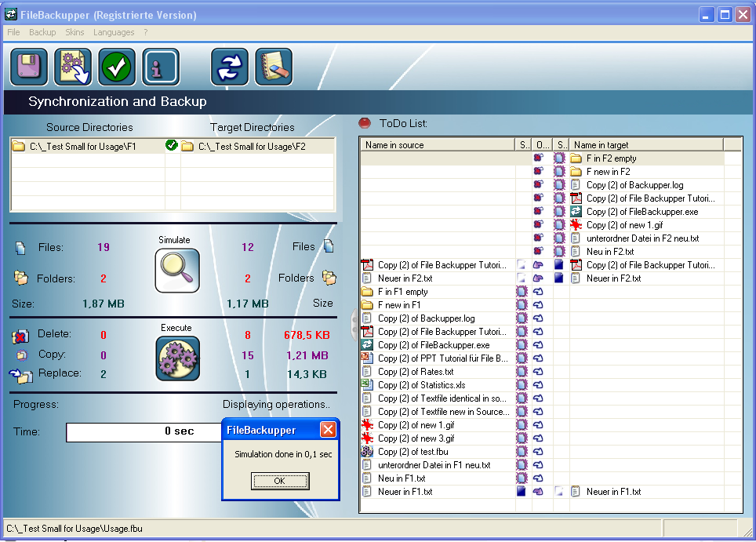Confirm the simulation dialog with OK

(x=280, y=481)
